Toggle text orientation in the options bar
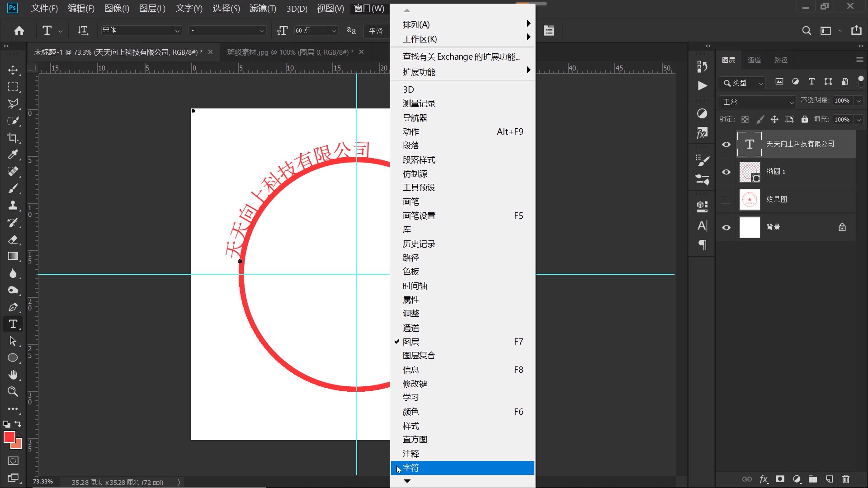This screenshot has height=488, width=868. click(83, 31)
